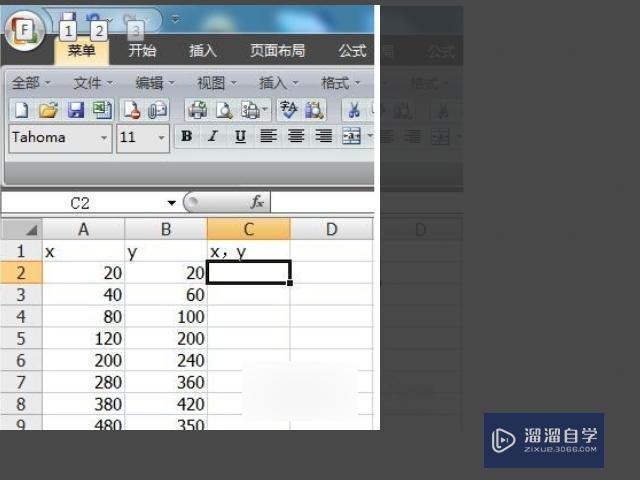Select row 5 header
Screen dimensions: 640x480
[21, 338]
